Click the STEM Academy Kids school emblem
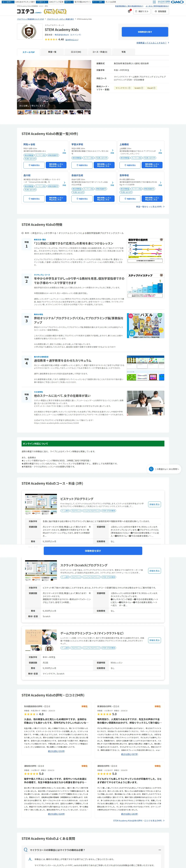 point(29,32)
